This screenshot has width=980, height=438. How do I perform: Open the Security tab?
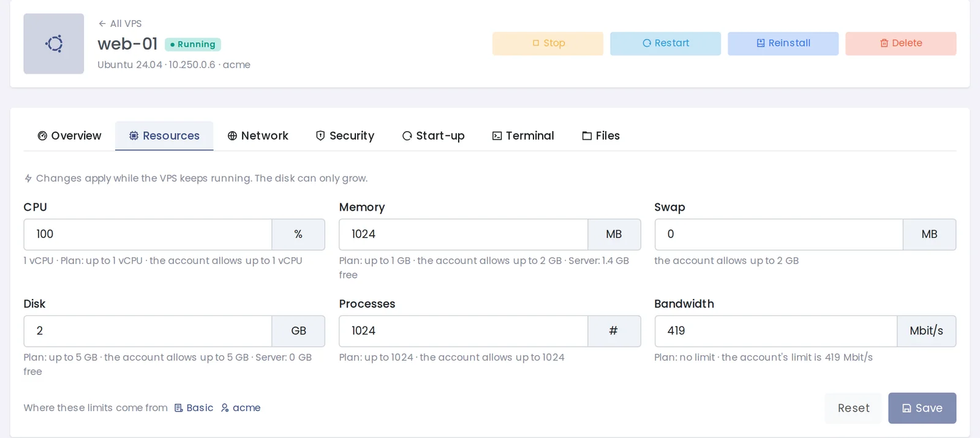tap(345, 135)
